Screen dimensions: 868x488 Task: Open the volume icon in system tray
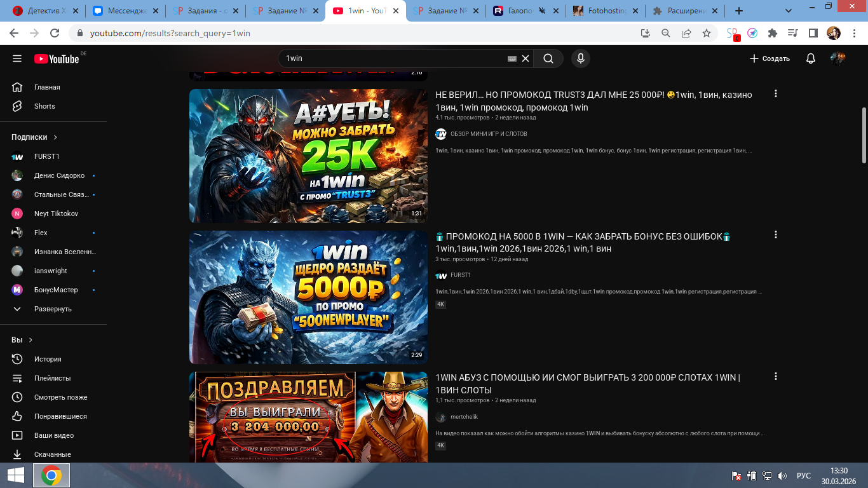[x=782, y=476]
